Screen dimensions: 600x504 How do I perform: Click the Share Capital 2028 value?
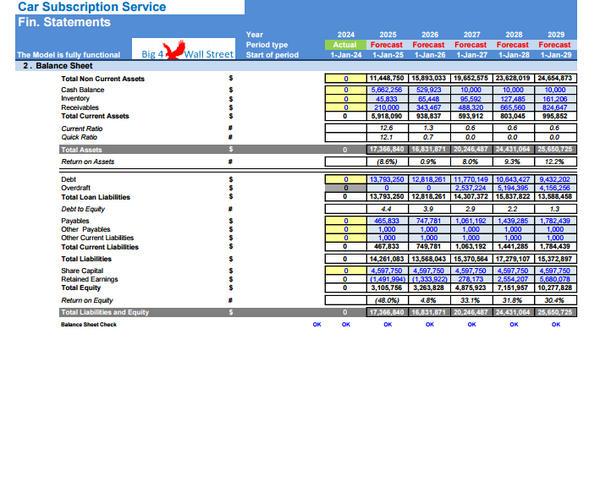click(513, 271)
